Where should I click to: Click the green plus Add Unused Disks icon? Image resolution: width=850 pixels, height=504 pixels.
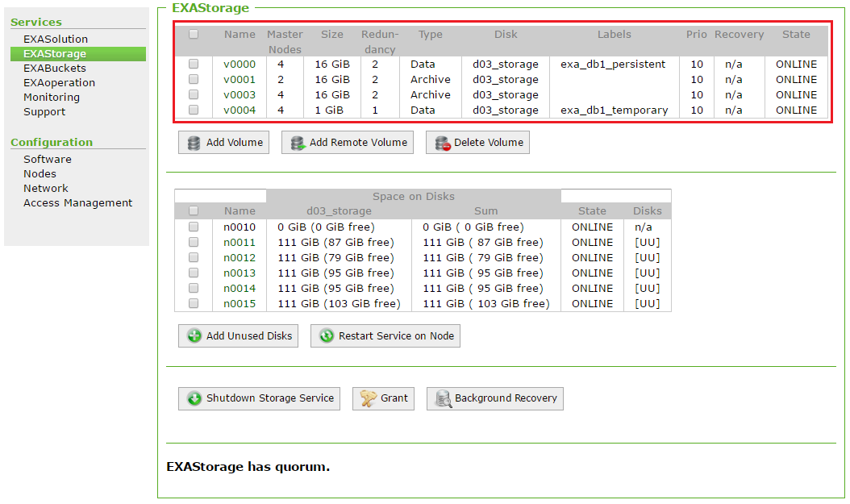[x=194, y=336]
